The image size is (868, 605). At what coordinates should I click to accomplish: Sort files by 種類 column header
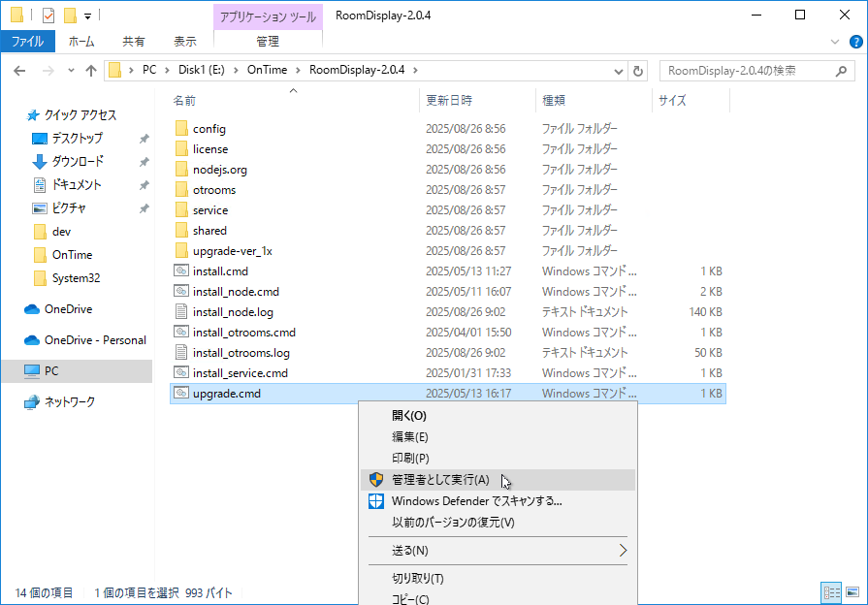(x=554, y=100)
